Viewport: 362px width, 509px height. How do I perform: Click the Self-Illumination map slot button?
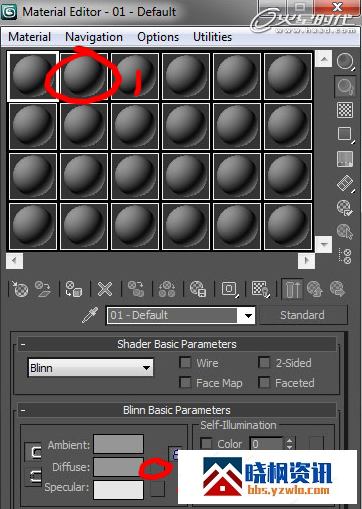(x=316, y=444)
